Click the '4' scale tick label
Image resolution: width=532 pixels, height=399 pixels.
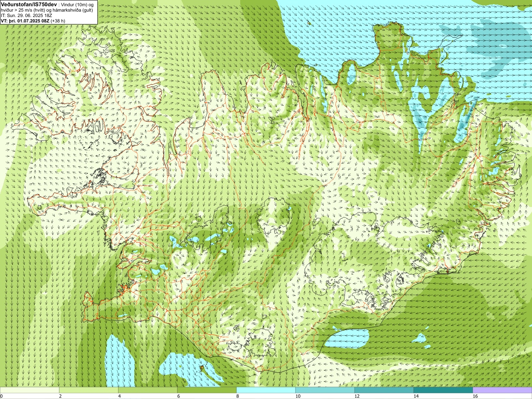119,396
